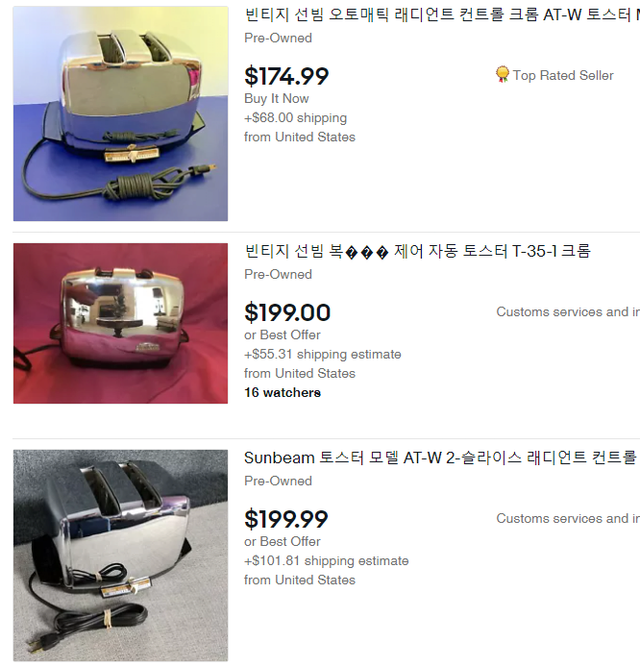Click Buy It Now text

[276, 99]
